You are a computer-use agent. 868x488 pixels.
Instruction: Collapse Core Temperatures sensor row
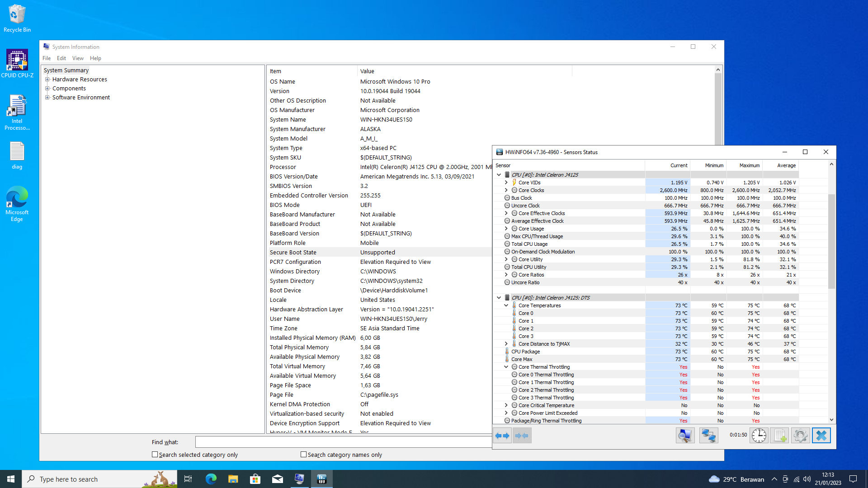[506, 305]
